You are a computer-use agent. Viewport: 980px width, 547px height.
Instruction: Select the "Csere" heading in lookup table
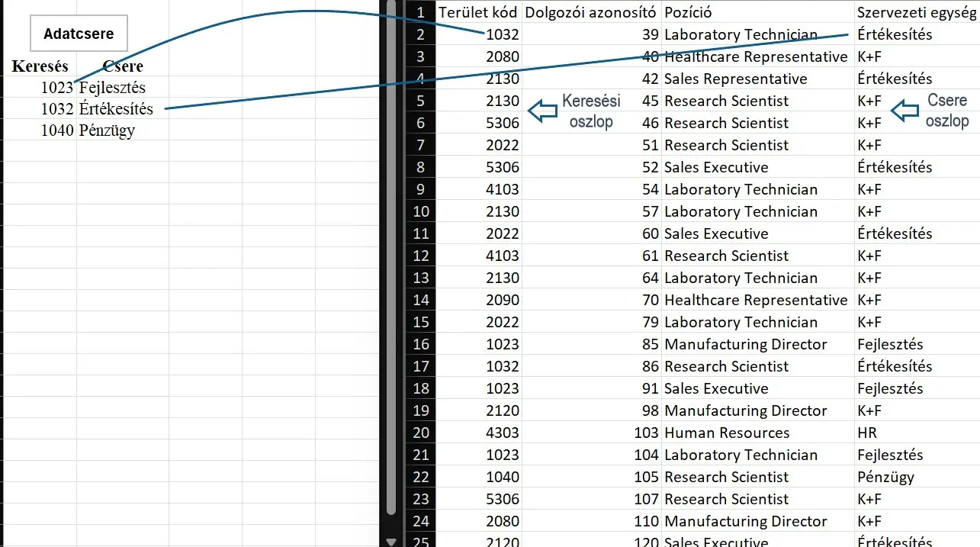tap(122, 66)
